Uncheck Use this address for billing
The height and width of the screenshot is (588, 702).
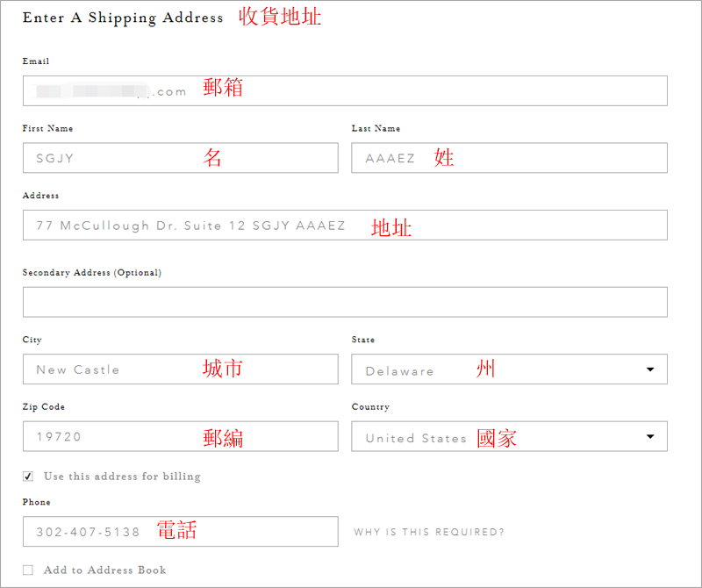point(28,476)
